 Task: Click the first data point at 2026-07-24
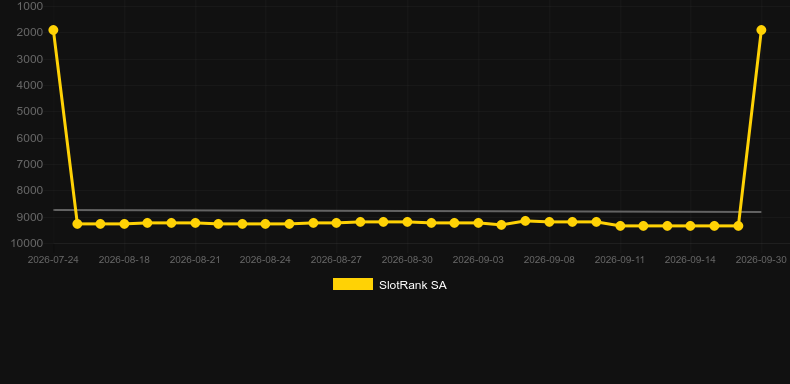(x=53, y=30)
